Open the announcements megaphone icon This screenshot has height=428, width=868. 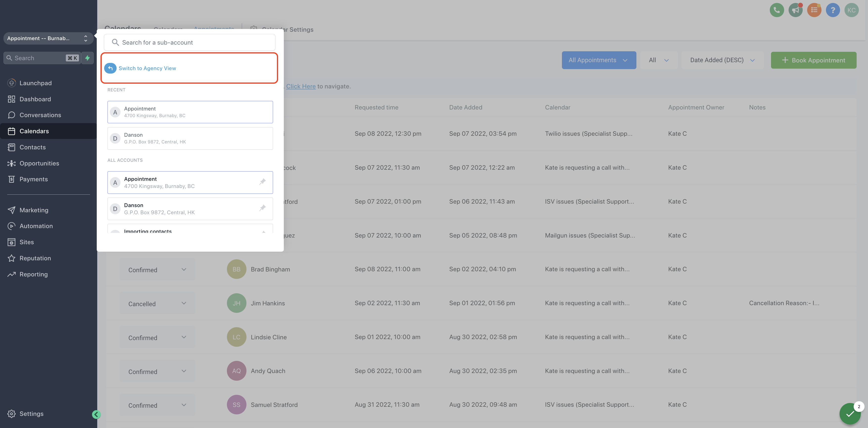[796, 10]
